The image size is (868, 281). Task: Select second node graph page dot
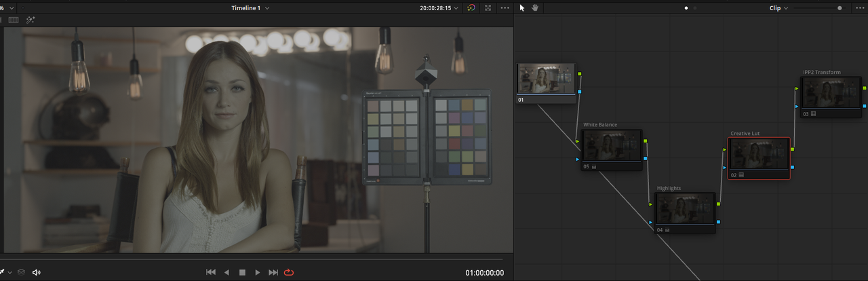point(694,8)
